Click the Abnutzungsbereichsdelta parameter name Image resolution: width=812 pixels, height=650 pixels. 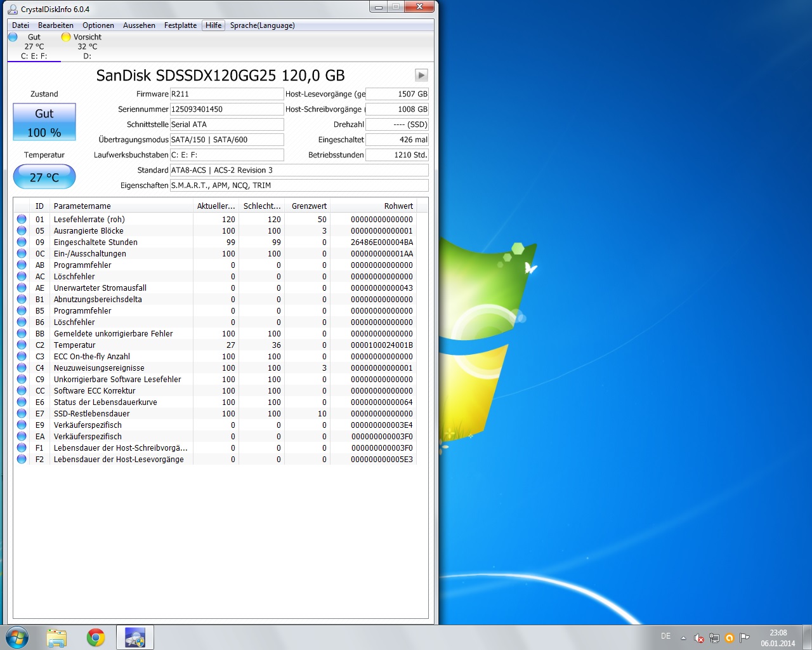(98, 299)
